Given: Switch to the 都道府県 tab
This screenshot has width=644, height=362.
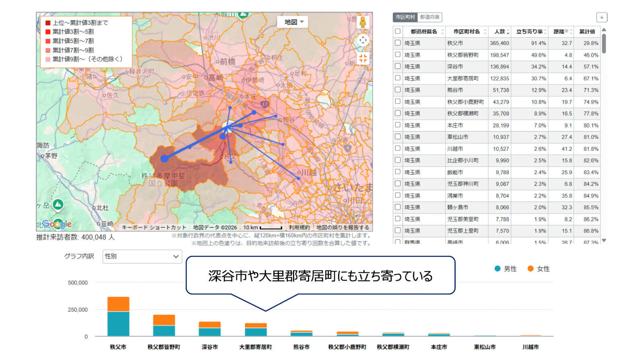Looking at the screenshot, I should (x=429, y=17).
